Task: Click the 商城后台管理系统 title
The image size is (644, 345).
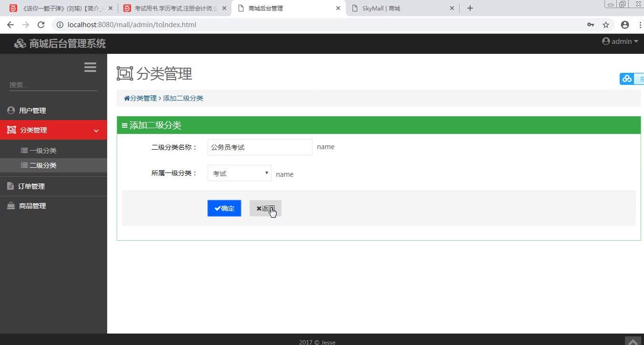Action: coord(68,44)
